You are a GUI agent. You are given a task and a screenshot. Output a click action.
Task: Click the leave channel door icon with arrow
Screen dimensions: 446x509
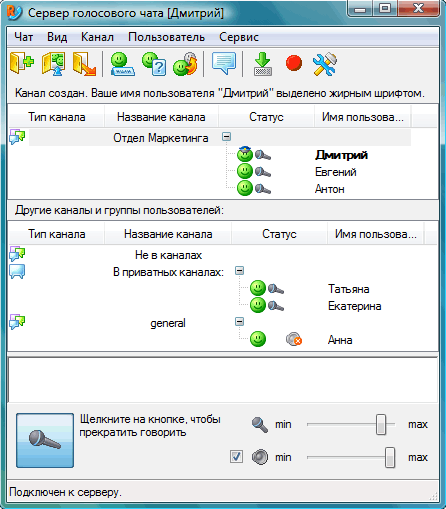click(84, 63)
